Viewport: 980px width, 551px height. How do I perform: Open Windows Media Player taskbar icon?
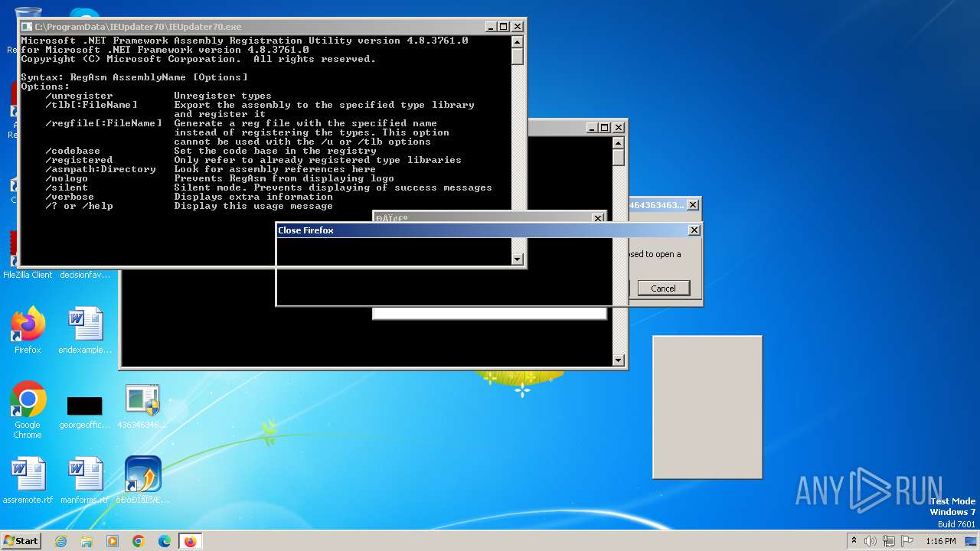[113, 541]
